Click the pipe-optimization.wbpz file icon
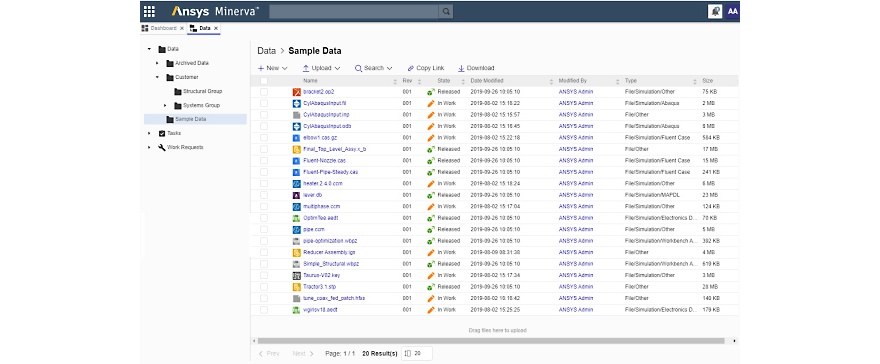This screenshot has width=880, height=364. [297, 241]
